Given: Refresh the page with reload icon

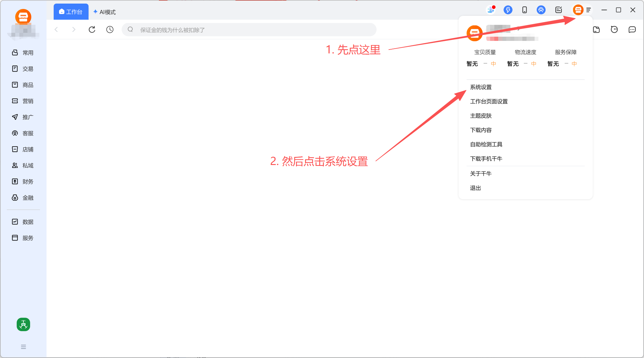Looking at the screenshot, I should [x=92, y=30].
